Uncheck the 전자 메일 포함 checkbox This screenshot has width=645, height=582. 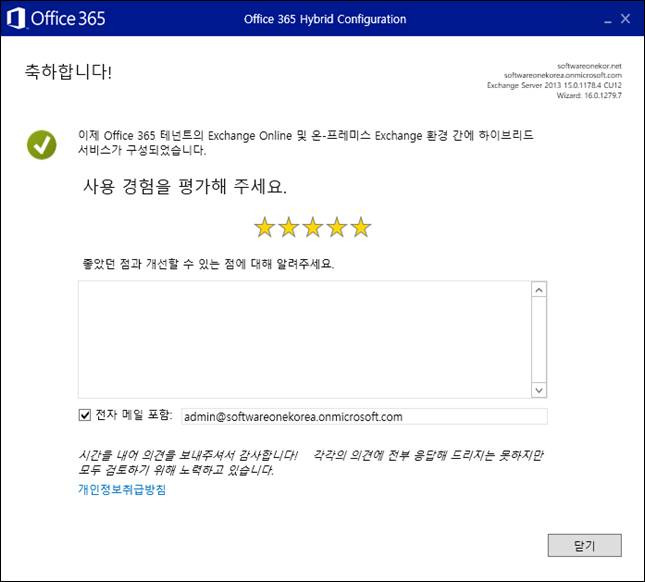tap(85, 415)
